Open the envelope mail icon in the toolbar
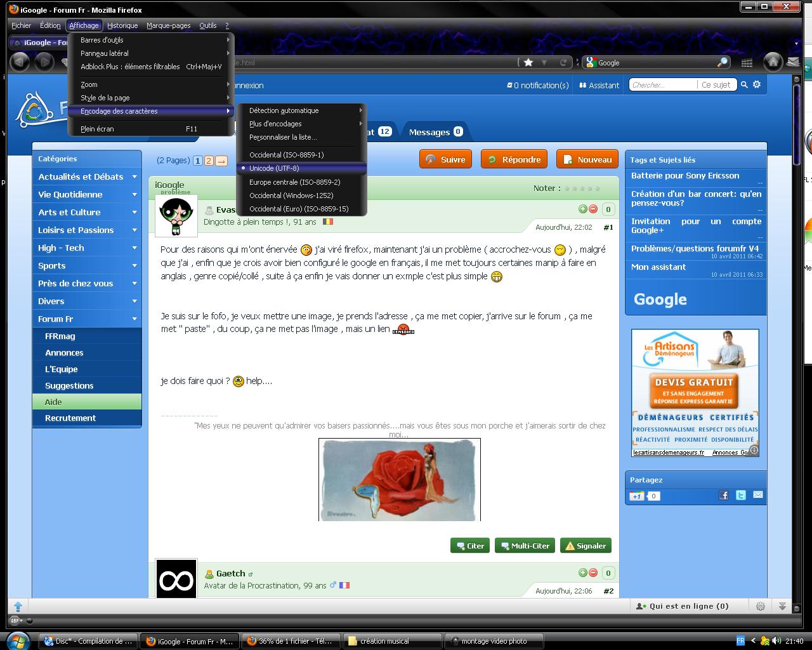812x650 pixels. (x=793, y=62)
